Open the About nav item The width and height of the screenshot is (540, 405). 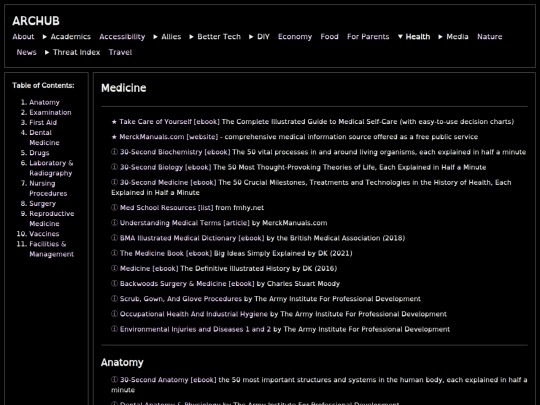tap(23, 37)
